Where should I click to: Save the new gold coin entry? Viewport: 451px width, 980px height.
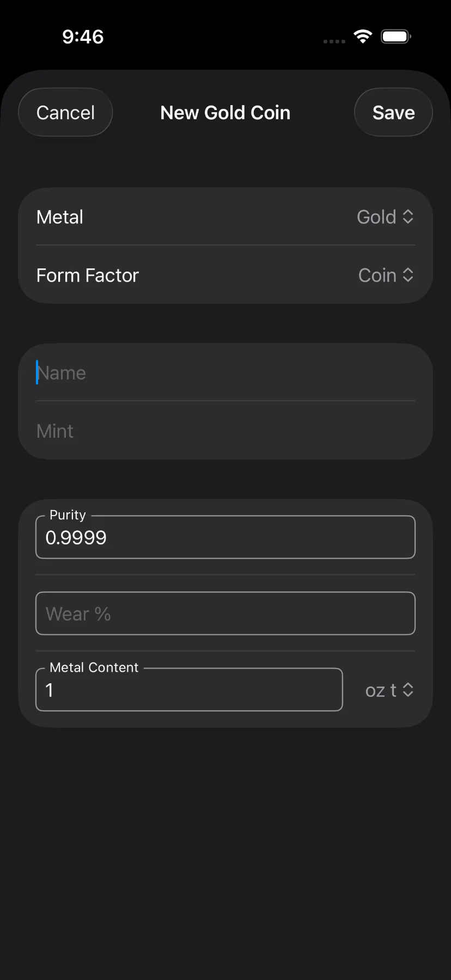tap(393, 112)
